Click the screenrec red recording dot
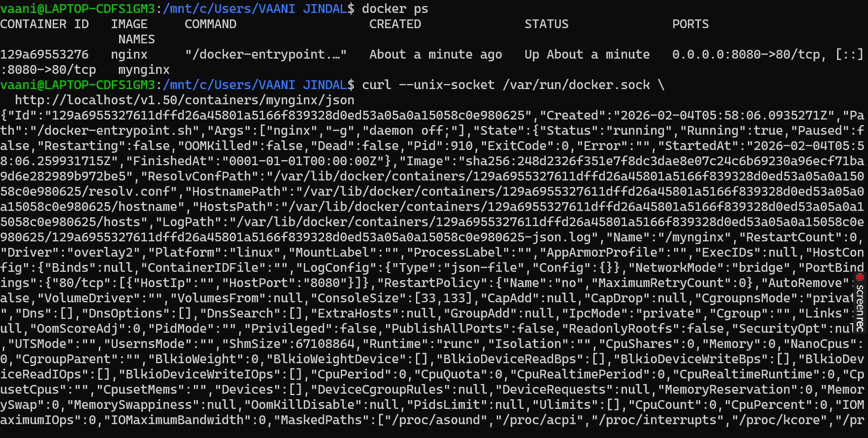 (x=859, y=276)
